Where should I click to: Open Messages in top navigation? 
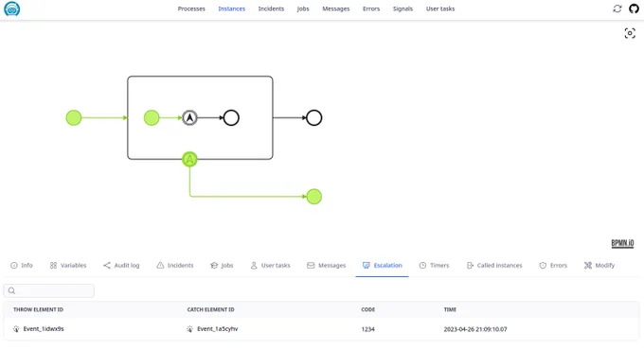click(x=336, y=9)
